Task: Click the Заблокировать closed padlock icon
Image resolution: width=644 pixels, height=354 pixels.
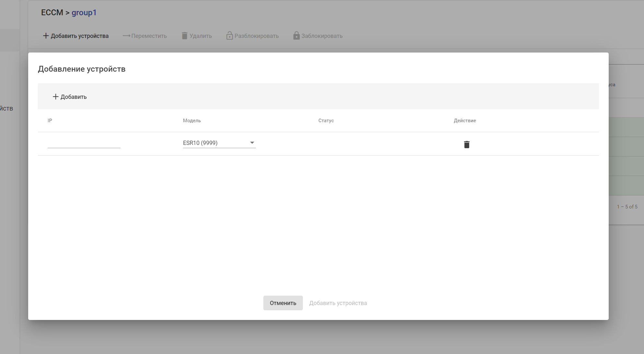Action: tap(296, 36)
